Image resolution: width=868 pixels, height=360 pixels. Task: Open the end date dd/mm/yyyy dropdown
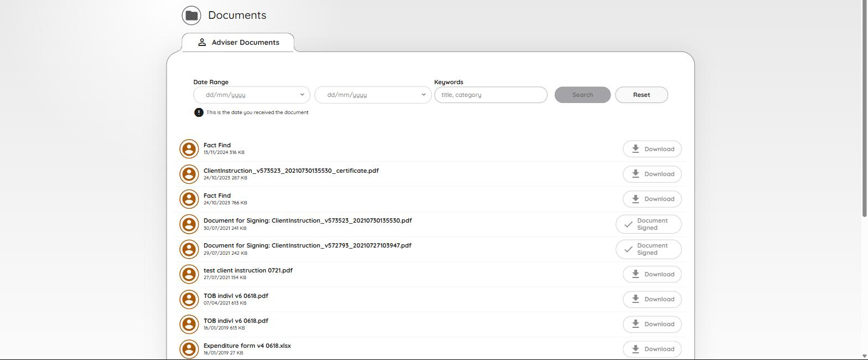pos(373,95)
